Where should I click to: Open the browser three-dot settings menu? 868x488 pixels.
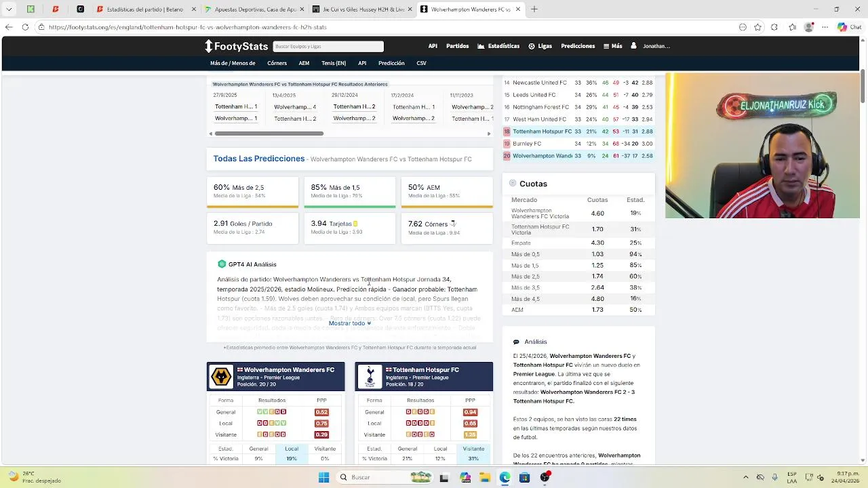(825, 27)
